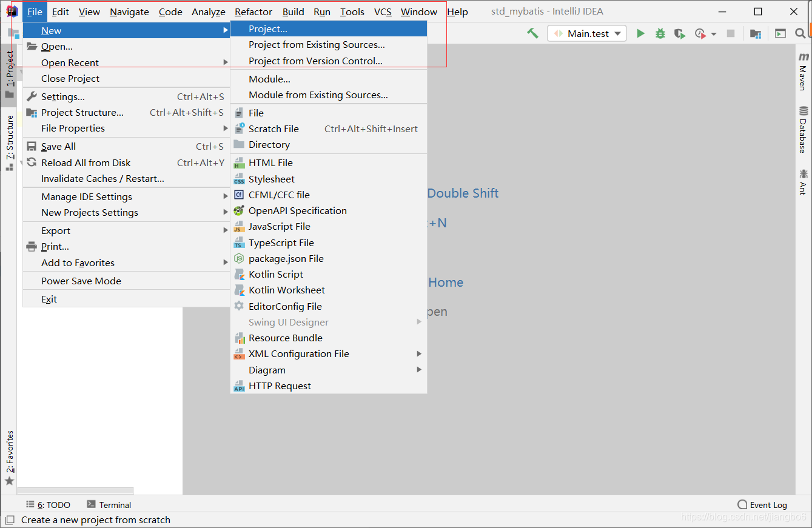Image resolution: width=812 pixels, height=528 pixels.
Task: Open the Help menu
Action: [x=457, y=12]
